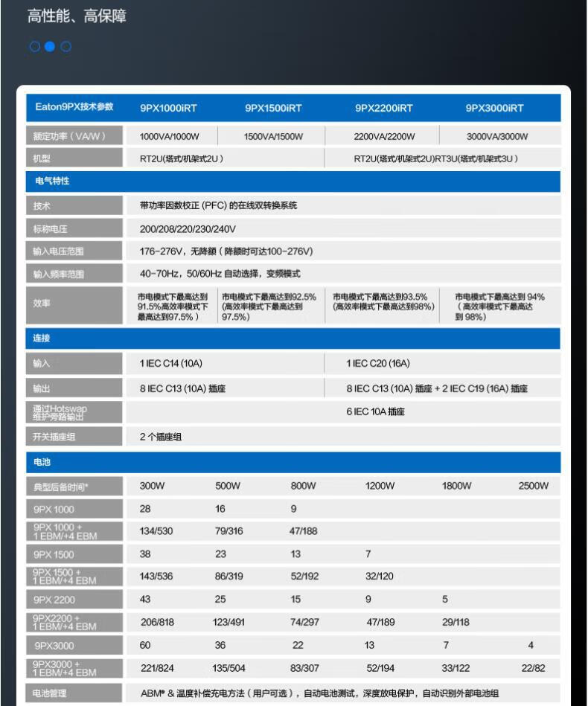Screen dimensions: 588x706
Task: Click the 输入频率范围 row label
Action: (74, 274)
